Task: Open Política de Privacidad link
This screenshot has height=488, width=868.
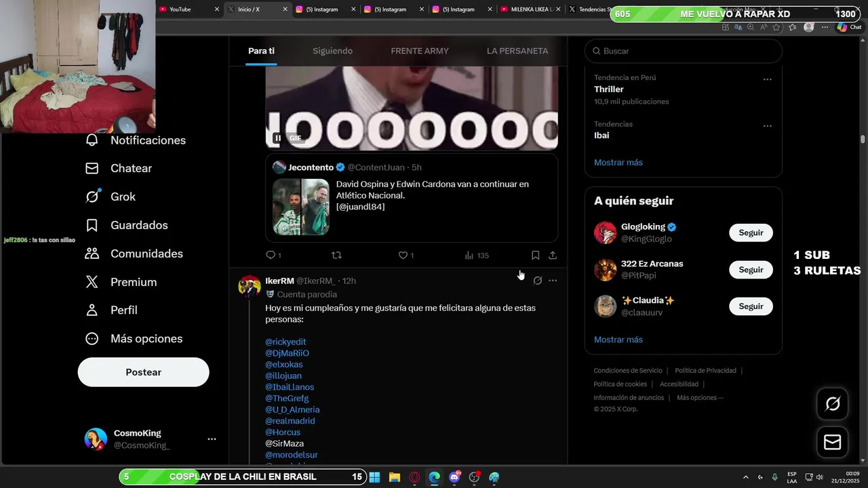Action: point(705,371)
